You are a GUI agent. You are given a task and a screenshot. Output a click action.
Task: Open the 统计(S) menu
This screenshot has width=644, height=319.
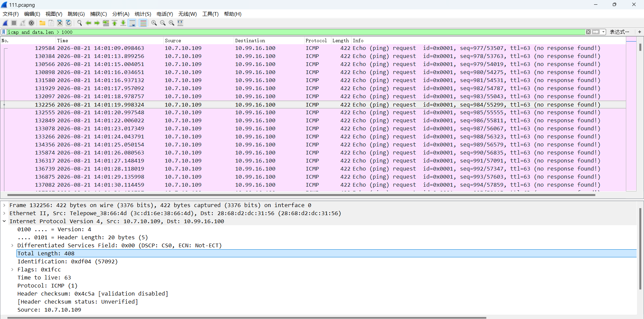click(143, 14)
